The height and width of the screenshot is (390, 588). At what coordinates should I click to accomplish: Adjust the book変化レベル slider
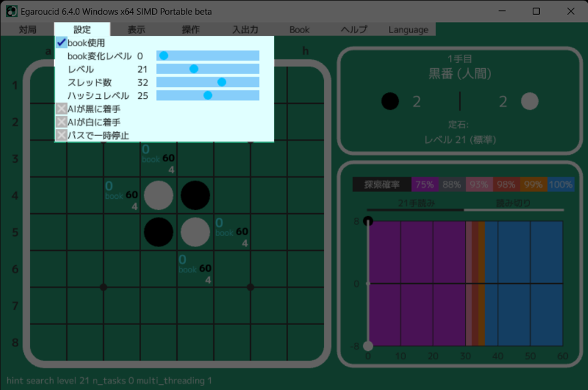207,56
